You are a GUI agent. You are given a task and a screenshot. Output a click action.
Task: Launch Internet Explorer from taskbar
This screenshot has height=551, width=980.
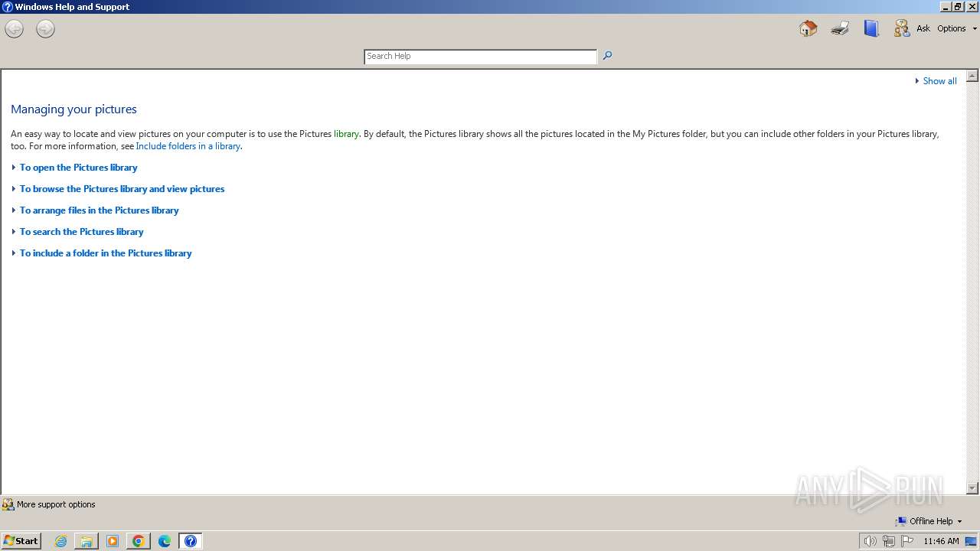click(61, 541)
